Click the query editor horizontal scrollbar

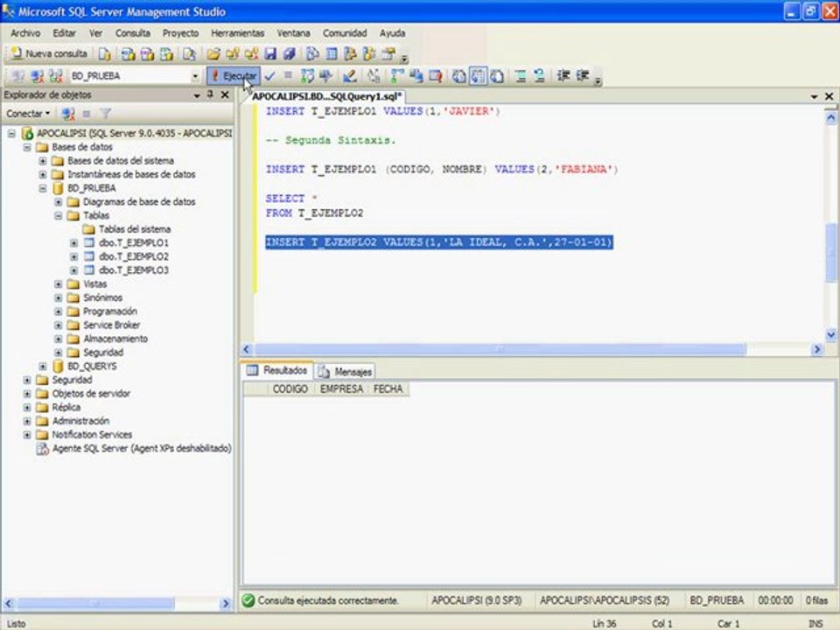point(500,350)
